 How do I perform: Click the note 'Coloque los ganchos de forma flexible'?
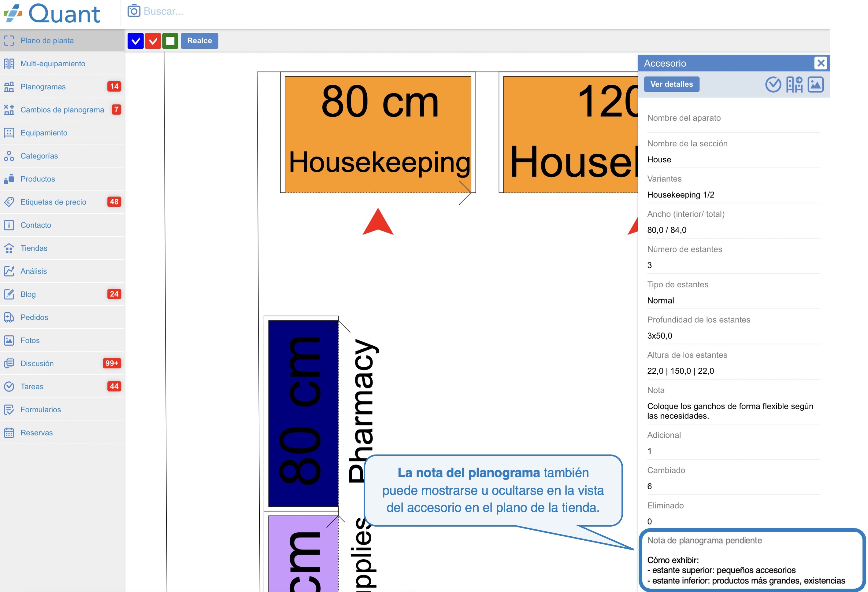point(730,411)
